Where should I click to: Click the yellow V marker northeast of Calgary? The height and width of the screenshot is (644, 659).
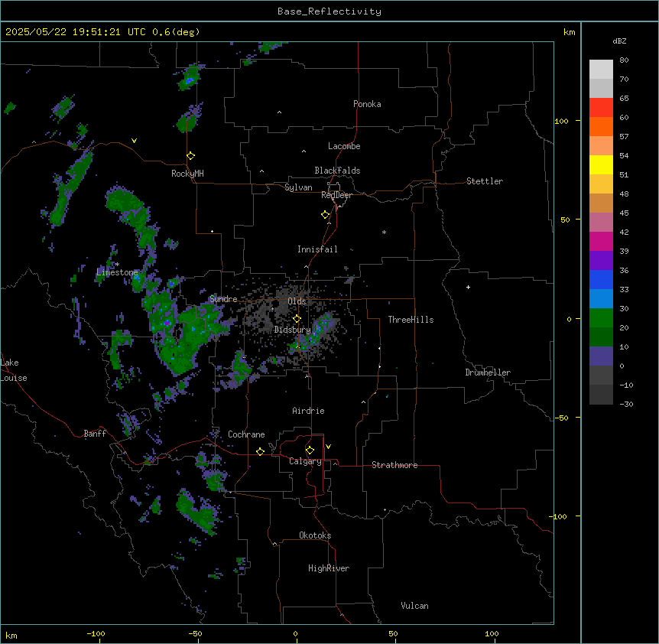point(328,447)
